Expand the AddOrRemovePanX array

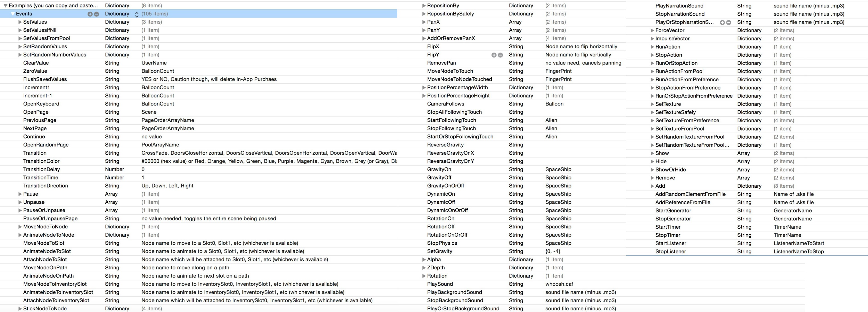[x=424, y=38]
